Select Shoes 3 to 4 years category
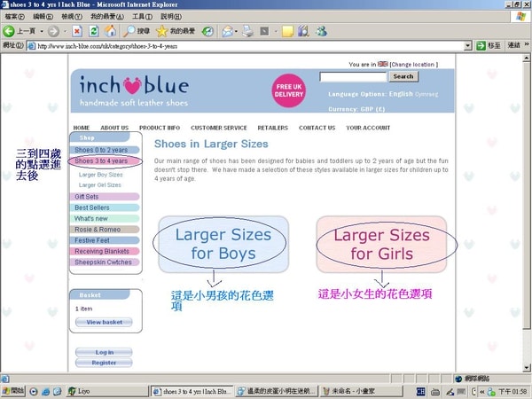Image resolution: width=532 pixels, height=399 pixels. (105, 160)
